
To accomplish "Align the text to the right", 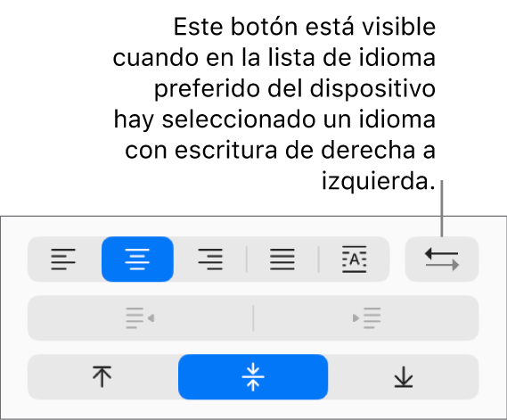I will [x=210, y=259].
